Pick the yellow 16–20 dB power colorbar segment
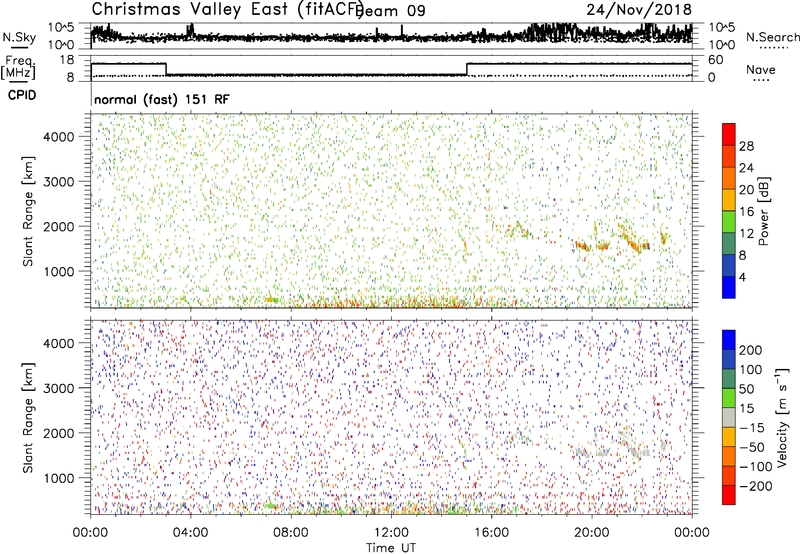The height and width of the screenshot is (554, 800). [x=729, y=199]
